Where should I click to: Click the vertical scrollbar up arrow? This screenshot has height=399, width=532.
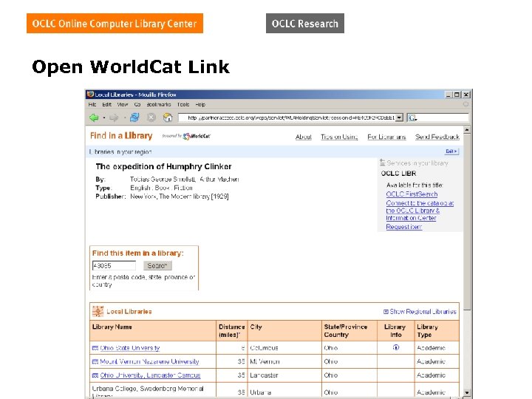tap(467, 130)
